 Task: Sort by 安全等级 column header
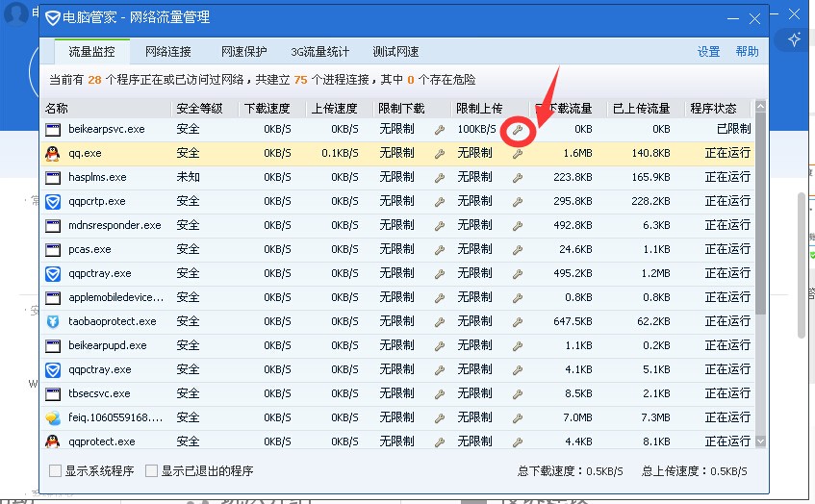(x=205, y=108)
